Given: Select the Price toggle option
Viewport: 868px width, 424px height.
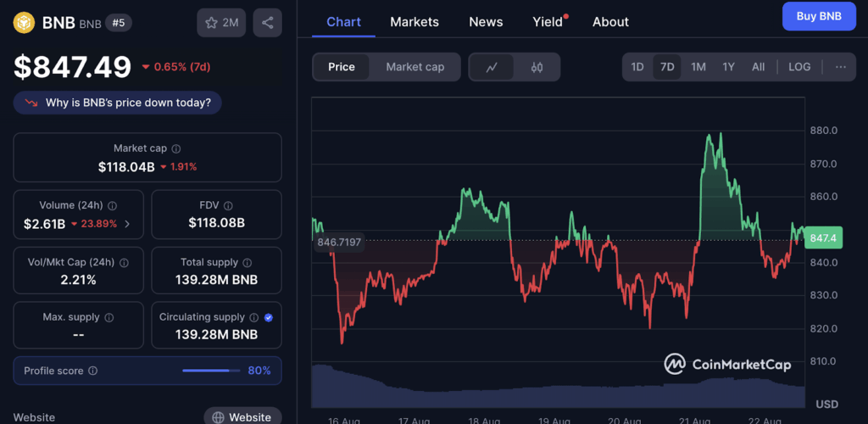Looking at the screenshot, I should 342,67.
